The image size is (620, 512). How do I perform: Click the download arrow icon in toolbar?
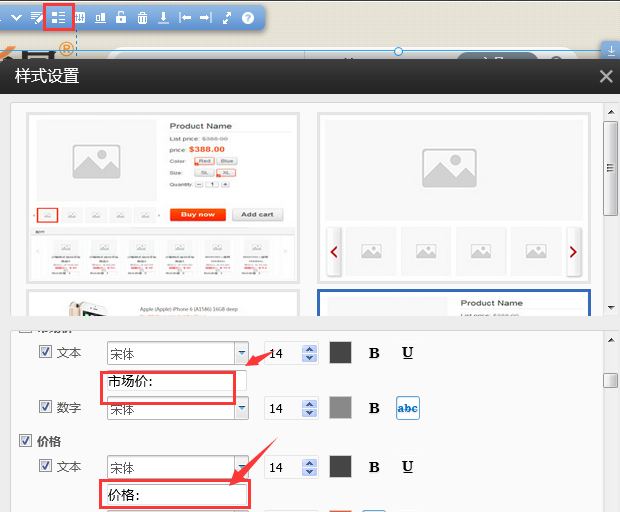(x=163, y=18)
